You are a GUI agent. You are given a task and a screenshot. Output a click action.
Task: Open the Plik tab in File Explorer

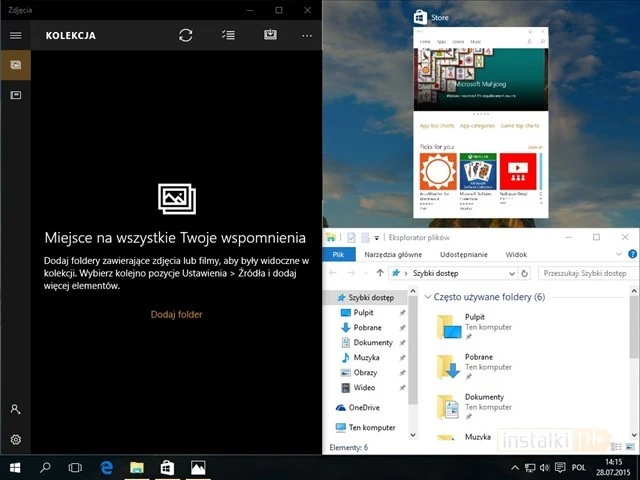tap(338, 255)
